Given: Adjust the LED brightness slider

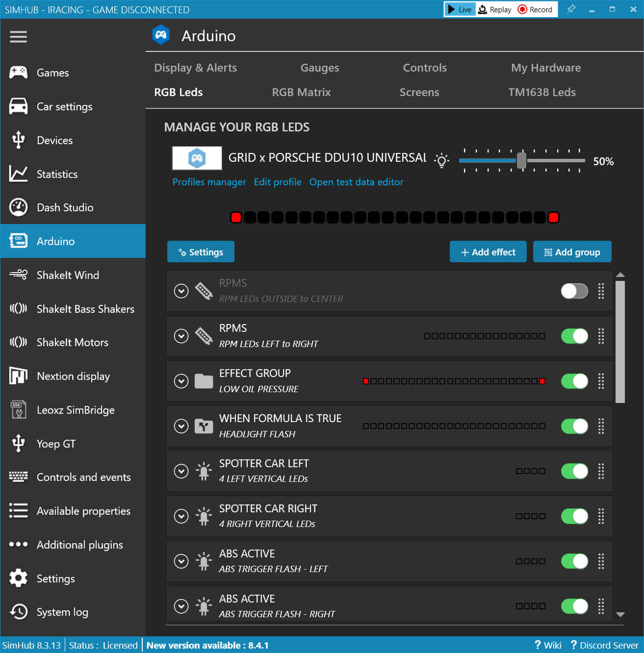Looking at the screenshot, I should [521, 160].
